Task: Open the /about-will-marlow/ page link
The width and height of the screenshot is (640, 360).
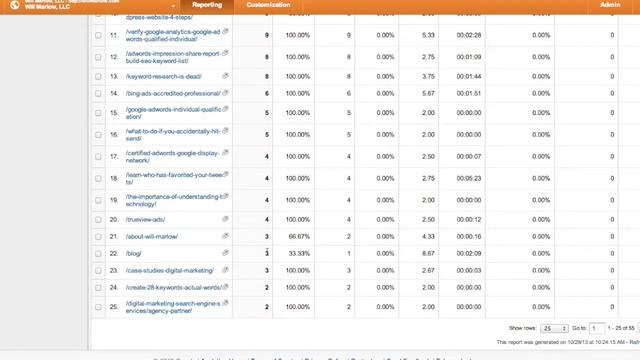Action: pyautogui.click(x=151, y=236)
